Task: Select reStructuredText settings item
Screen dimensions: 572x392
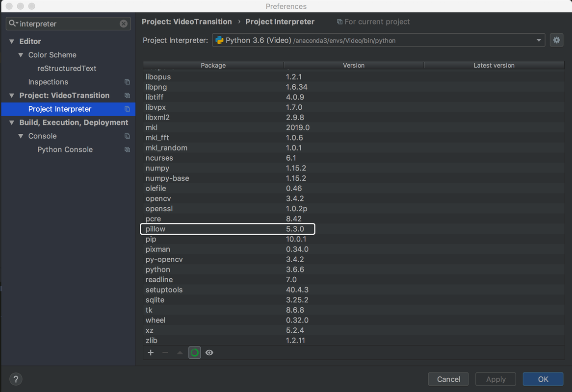Action: [67, 69]
